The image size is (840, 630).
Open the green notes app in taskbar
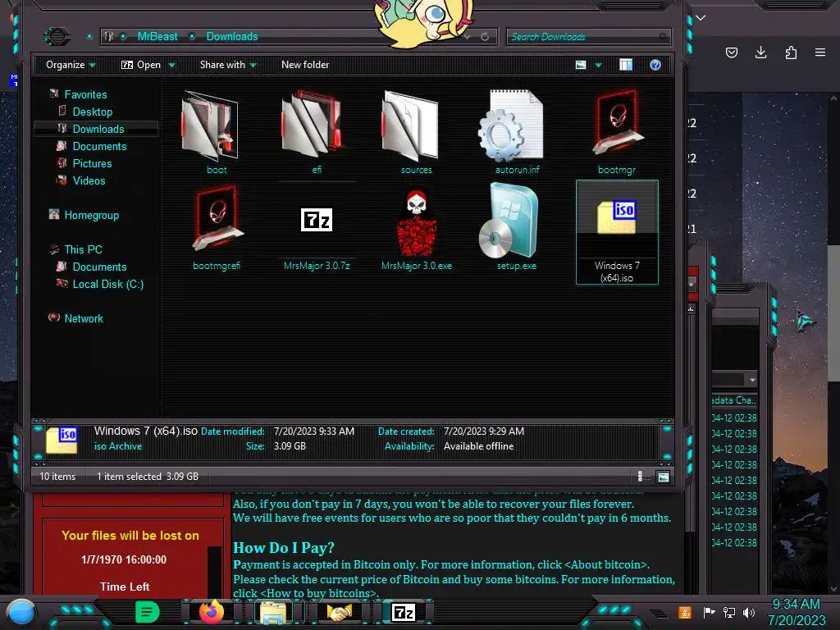pos(148,612)
